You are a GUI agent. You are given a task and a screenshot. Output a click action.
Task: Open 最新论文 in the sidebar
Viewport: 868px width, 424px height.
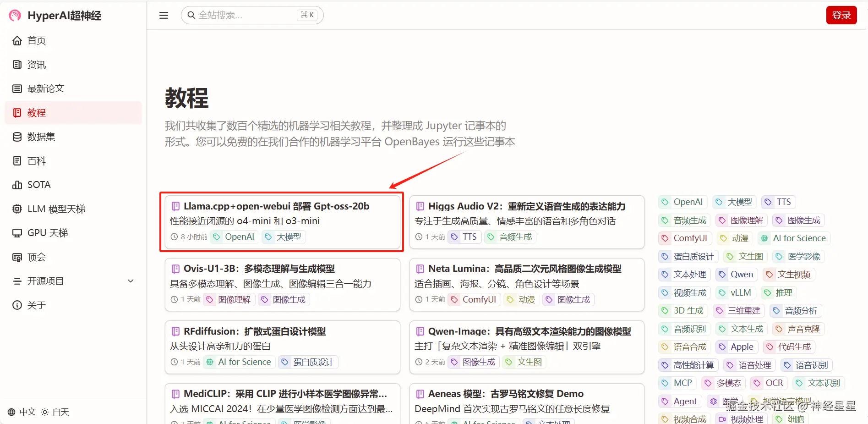point(73,88)
